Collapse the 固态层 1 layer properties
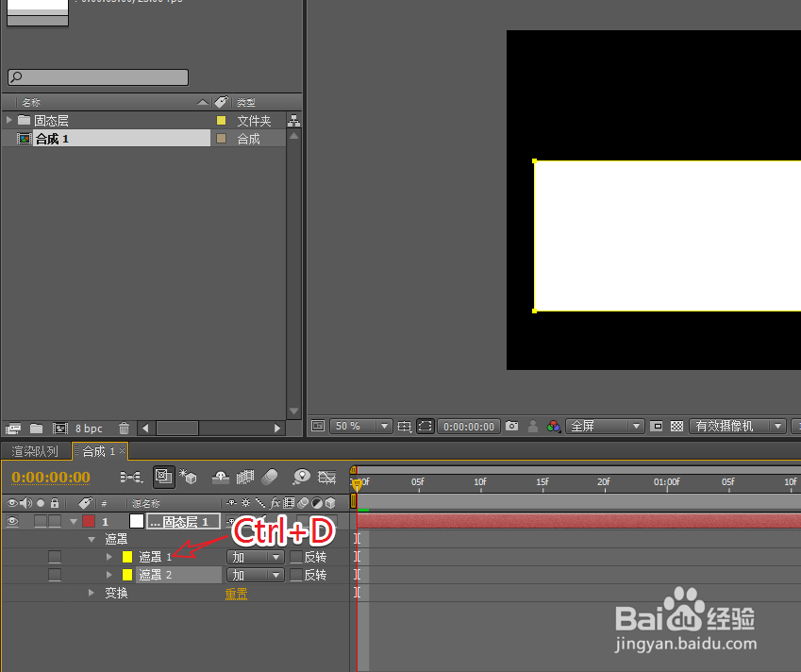The height and width of the screenshot is (672, 801). (74, 522)
